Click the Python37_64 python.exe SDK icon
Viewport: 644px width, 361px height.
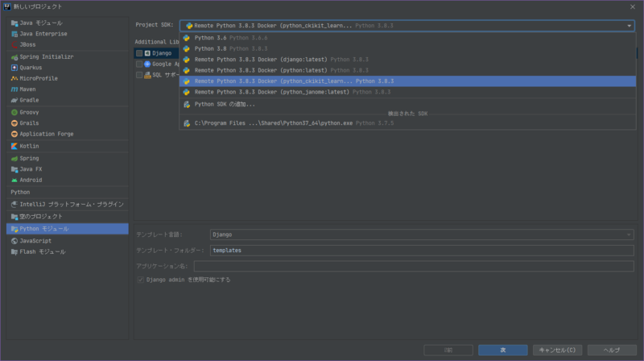pos(187,123)
